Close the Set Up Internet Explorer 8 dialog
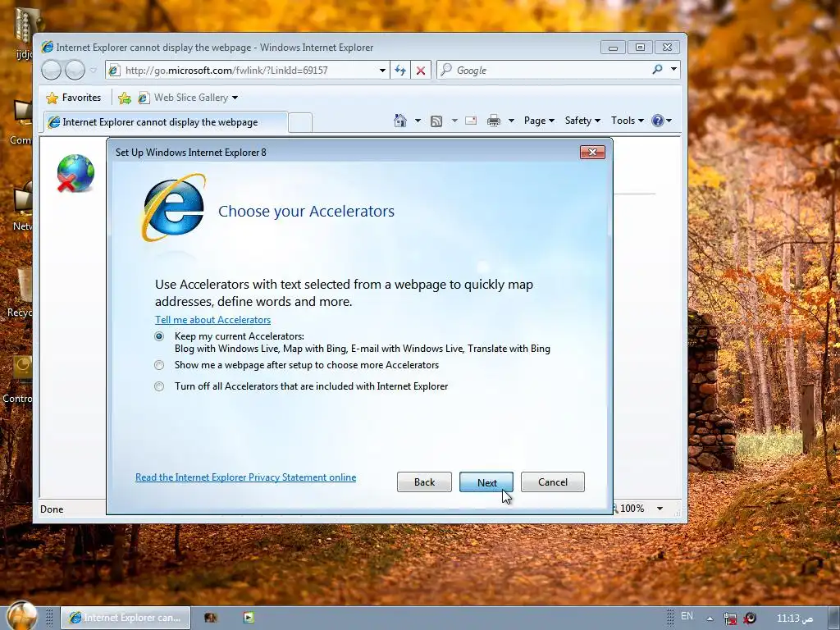840x630 pixels. [592, 152]
